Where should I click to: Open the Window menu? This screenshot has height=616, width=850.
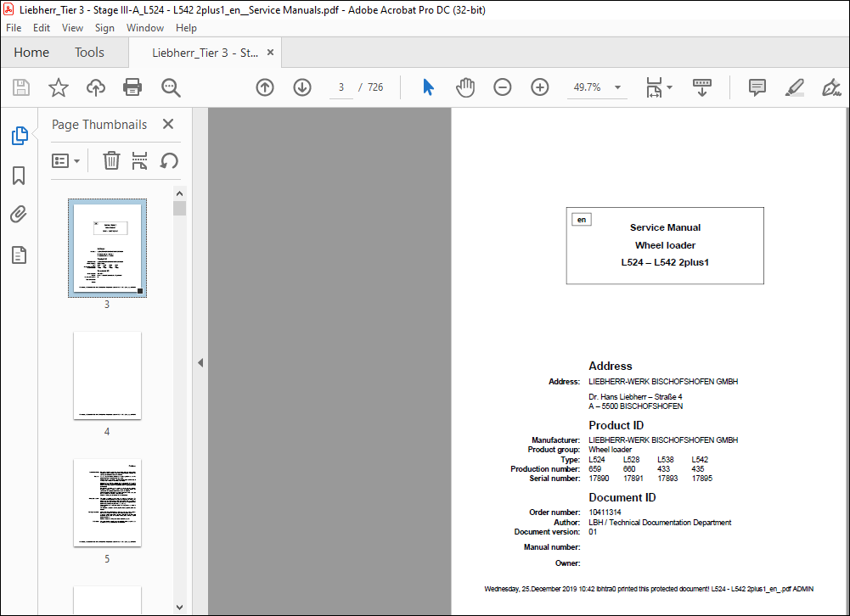coord(145,28)
